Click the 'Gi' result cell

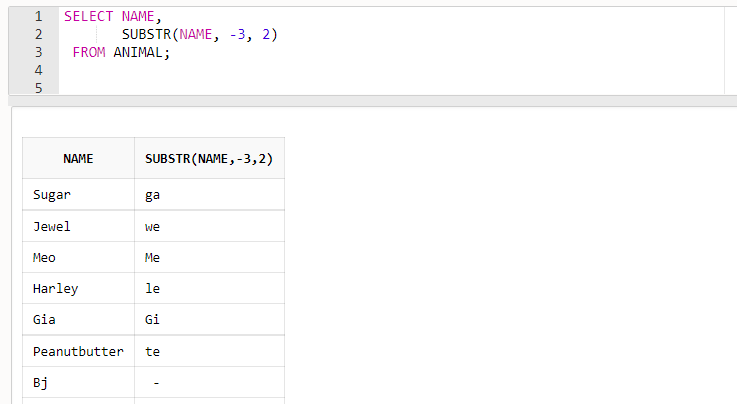click(x=209, y=319)
